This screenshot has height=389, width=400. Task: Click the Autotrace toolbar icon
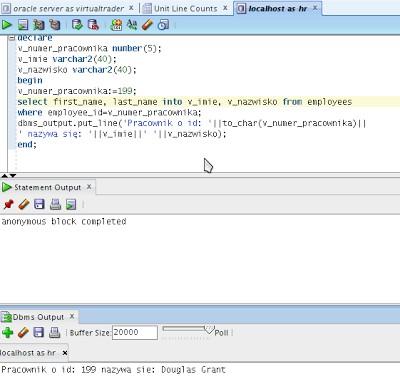(39, 25)
